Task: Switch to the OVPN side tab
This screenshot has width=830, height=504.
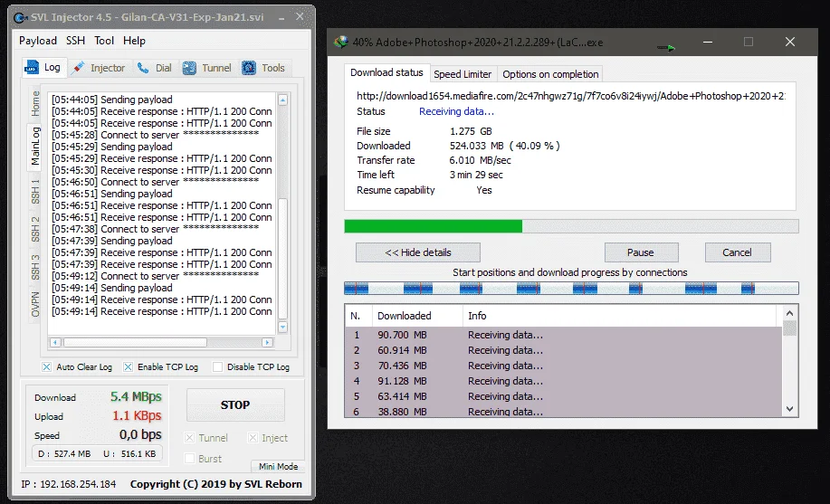Action: (35, 304)
